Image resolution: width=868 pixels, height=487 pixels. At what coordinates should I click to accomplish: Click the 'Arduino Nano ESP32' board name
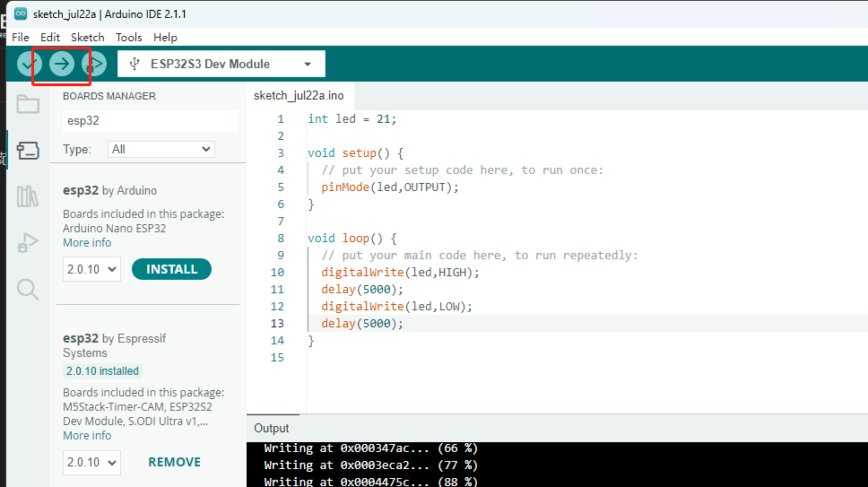(114, 229)
